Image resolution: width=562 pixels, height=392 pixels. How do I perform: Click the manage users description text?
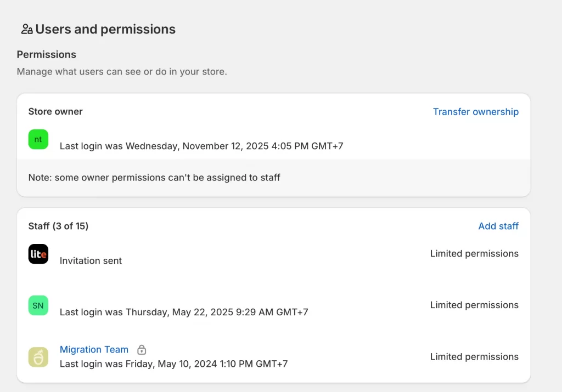123,72
